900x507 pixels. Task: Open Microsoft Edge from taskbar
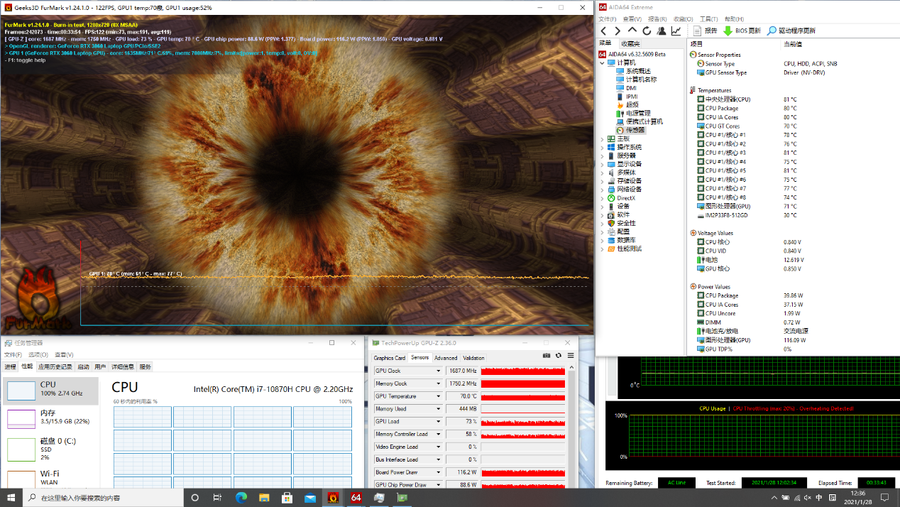(241, 498)
